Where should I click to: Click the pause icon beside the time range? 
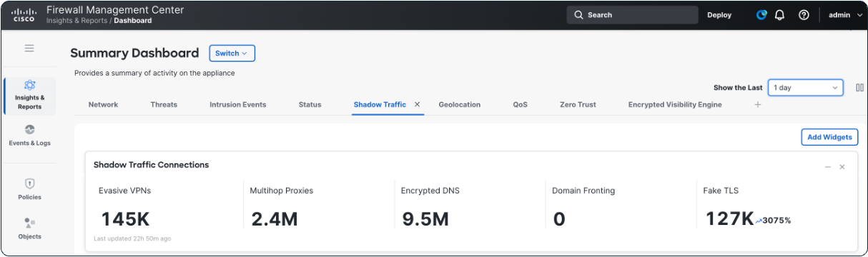click(859, 88)
